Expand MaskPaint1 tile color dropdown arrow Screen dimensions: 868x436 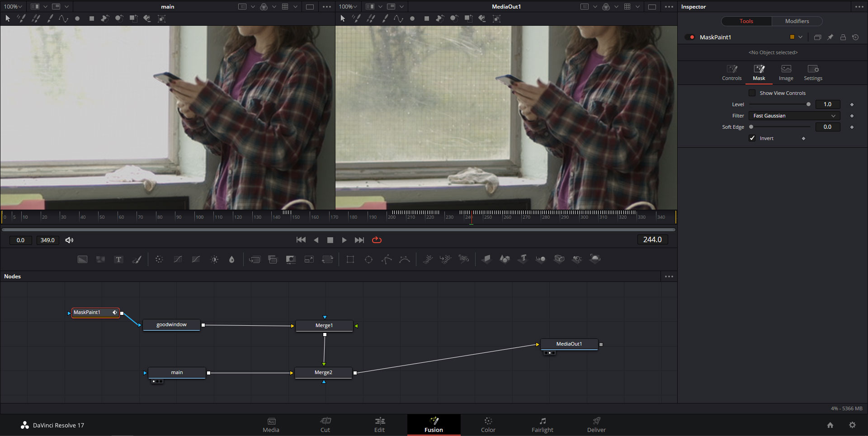pos(800,38)
